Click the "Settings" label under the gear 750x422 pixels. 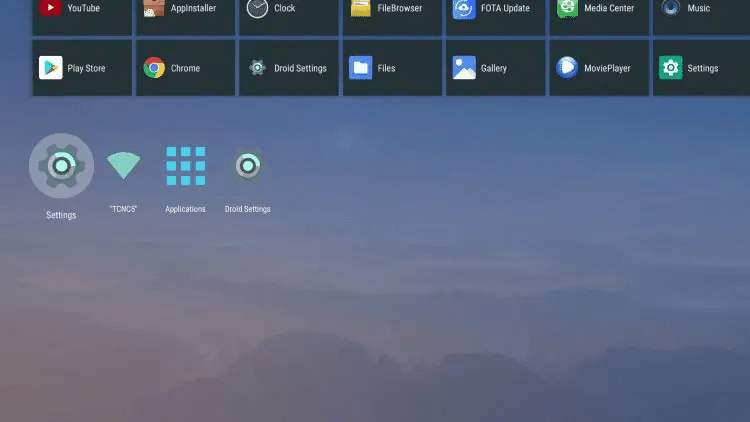pos(61,215)
